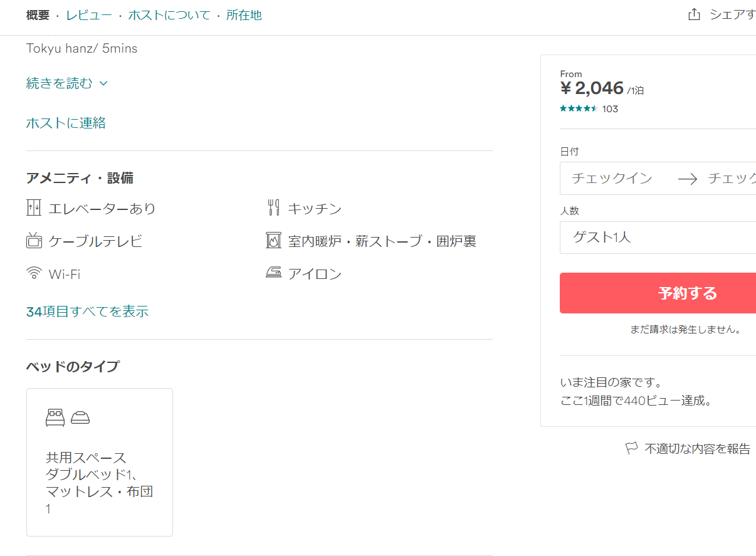The width and height of the screenshot is (756, 556).
Task: Click the share icon at top right
Action: [x=694, y=15]
